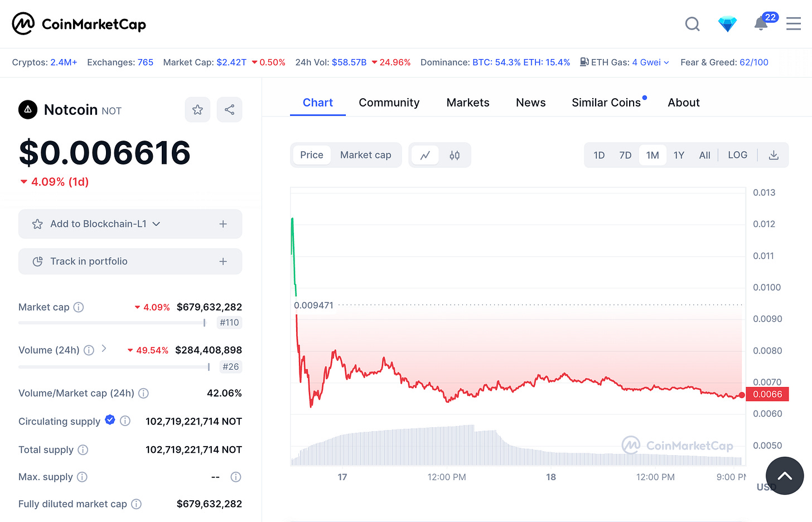Open the Markets tab
This screenshot has width=812, height=522.
[x=468, y=103]
